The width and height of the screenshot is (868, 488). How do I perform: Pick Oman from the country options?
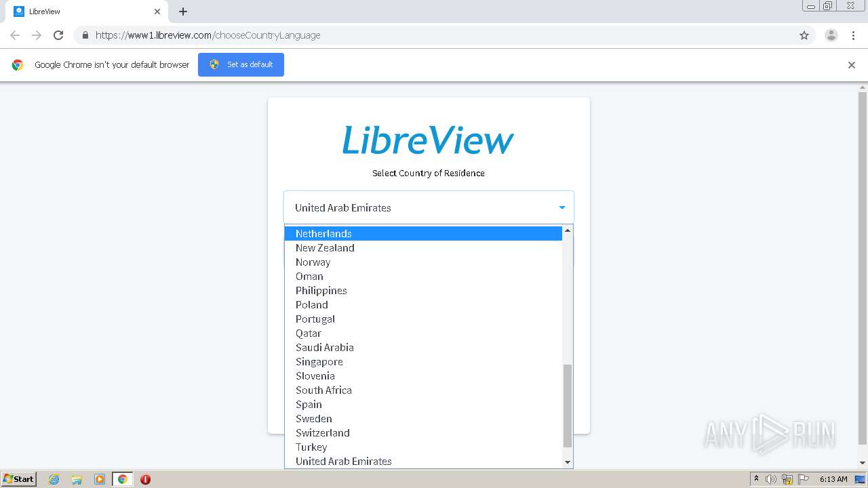(423, 276)
